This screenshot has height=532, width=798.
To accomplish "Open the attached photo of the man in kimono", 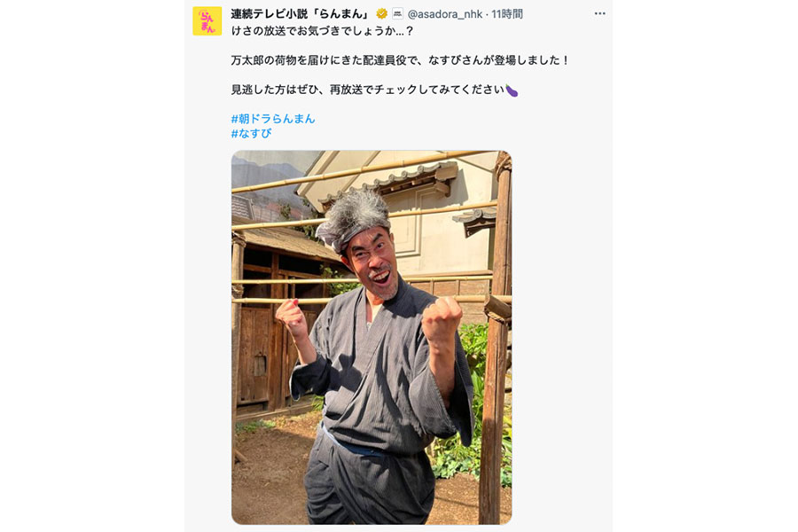I will (x=372, y=337).
